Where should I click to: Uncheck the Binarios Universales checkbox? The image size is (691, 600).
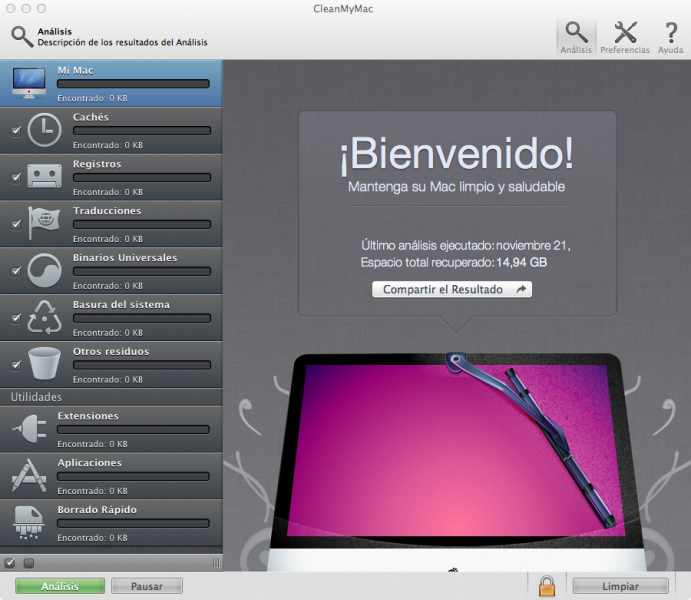coord(16,271)
